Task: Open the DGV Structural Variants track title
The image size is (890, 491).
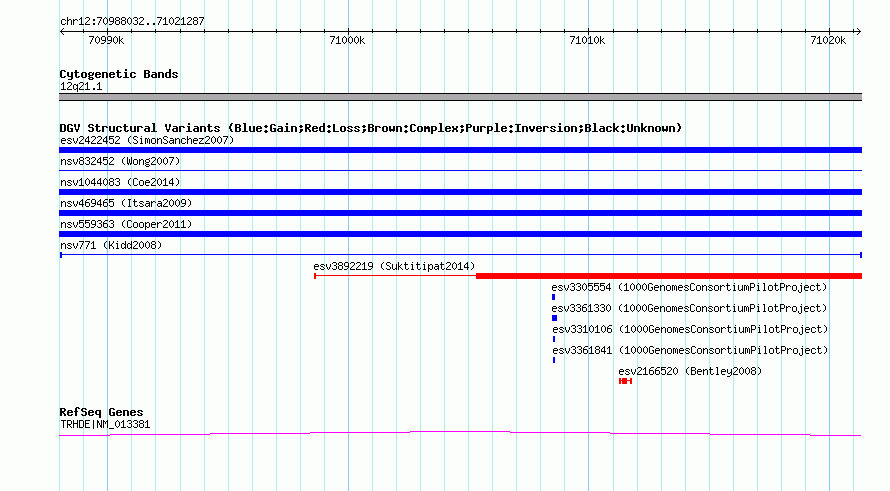Action: coord(371,128)
